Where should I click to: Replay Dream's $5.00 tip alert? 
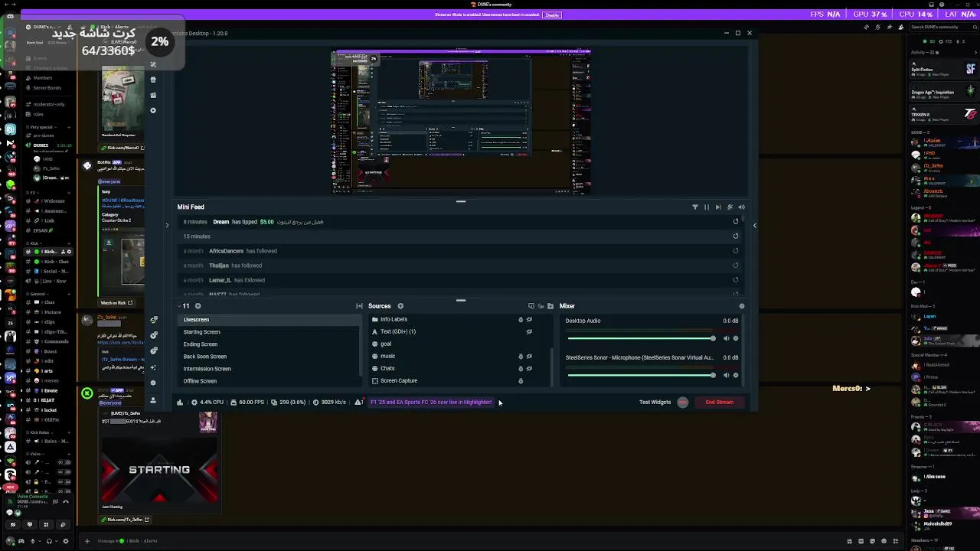pyautogui.click(x=736, y=222)
